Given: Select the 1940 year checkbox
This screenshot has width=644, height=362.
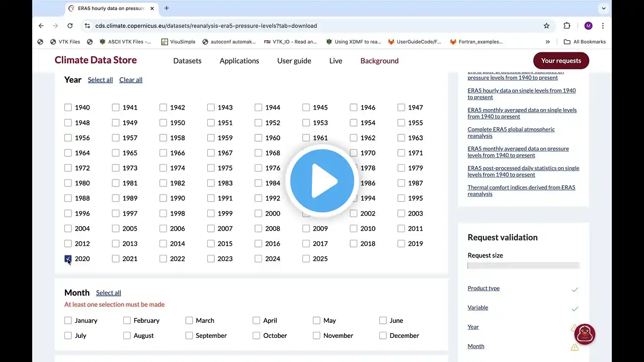Looking at the screenshot, I should [68, 108].
